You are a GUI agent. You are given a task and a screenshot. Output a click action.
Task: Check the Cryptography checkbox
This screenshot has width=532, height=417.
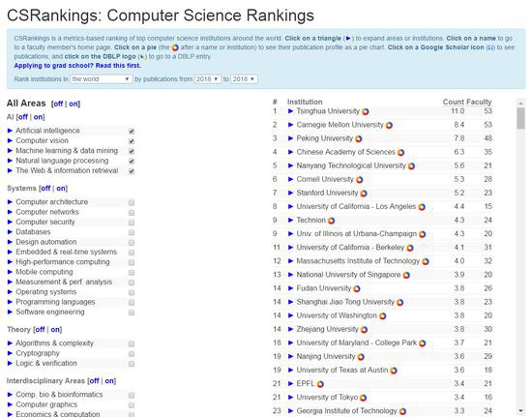[x=132, y=354]
